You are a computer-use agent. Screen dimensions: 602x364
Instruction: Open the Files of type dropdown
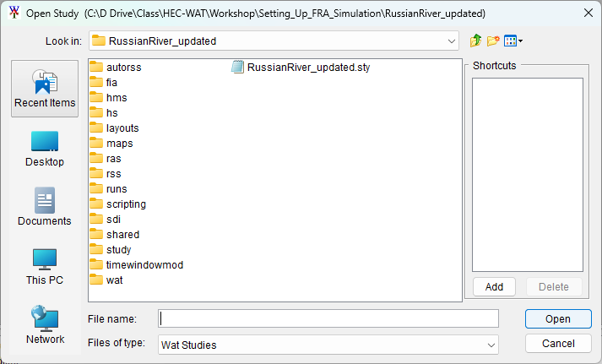click(491, 345)
